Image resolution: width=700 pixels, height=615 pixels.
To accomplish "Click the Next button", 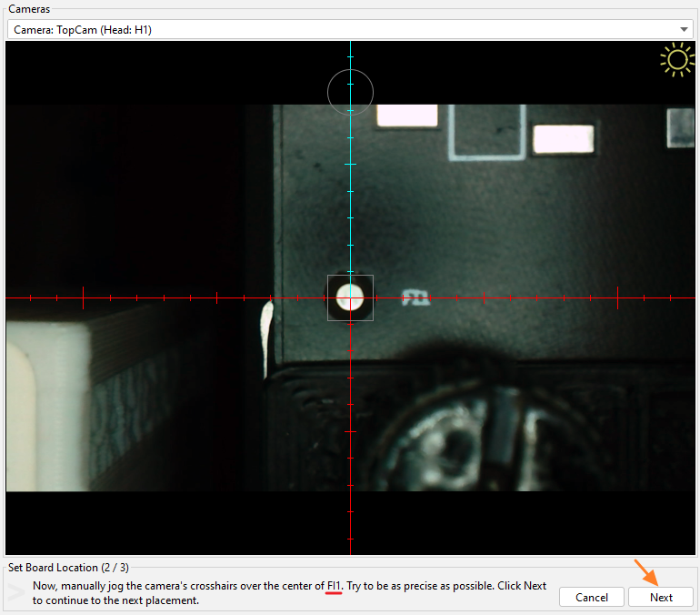I will click(x=661, y=598).
